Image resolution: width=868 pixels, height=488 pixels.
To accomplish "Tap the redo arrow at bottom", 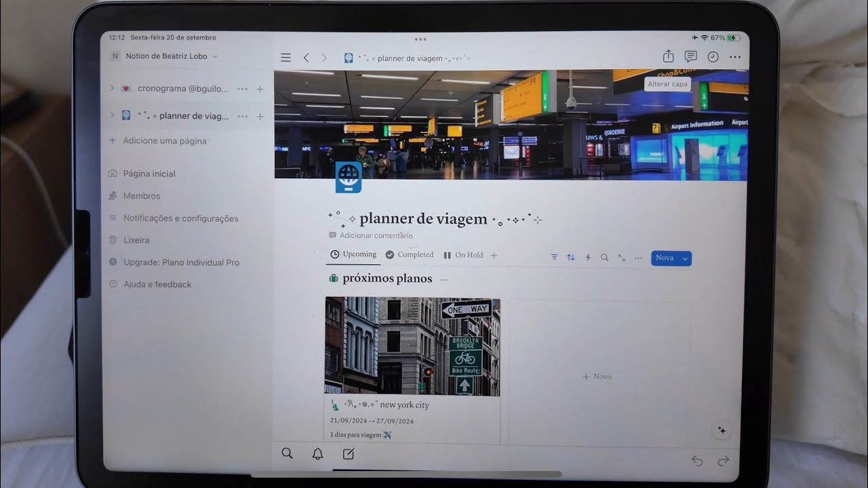I will 723,461.
